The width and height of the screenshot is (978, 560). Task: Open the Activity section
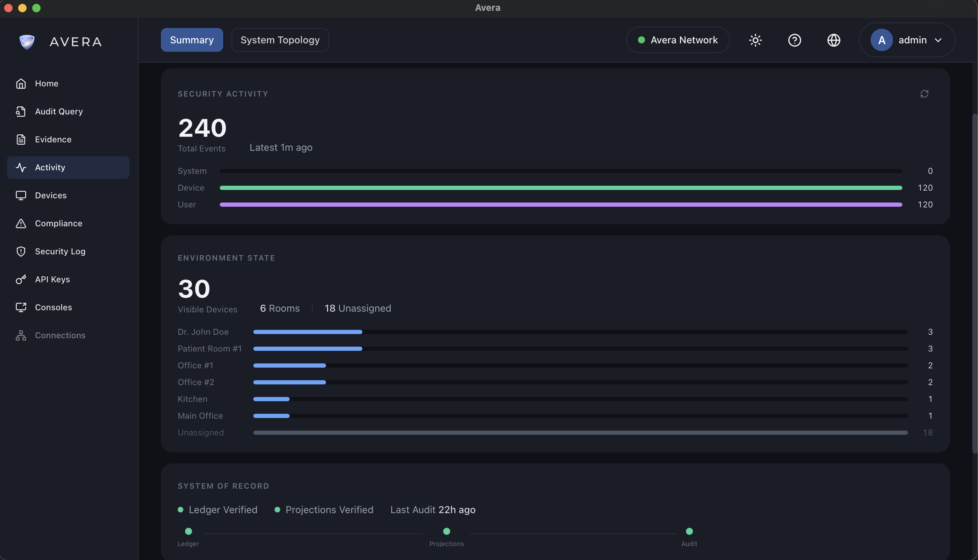50,167
